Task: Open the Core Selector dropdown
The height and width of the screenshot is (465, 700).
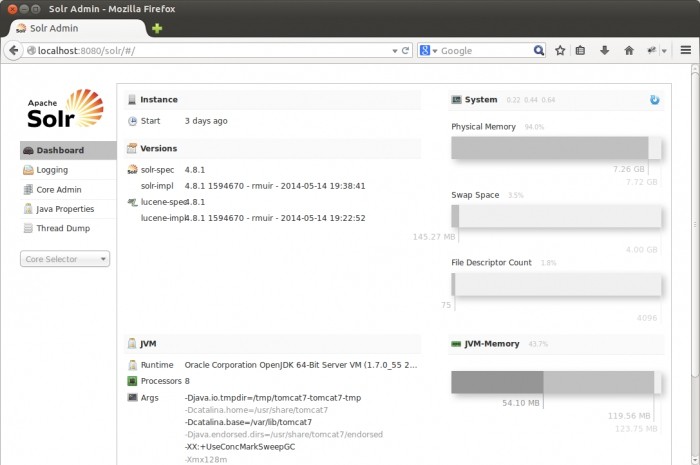Action: 65,259
